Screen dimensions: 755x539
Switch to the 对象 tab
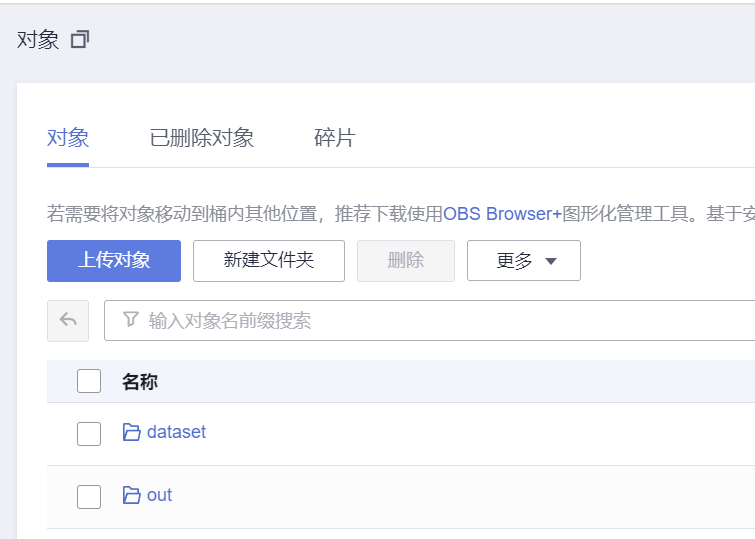(68, 138)
